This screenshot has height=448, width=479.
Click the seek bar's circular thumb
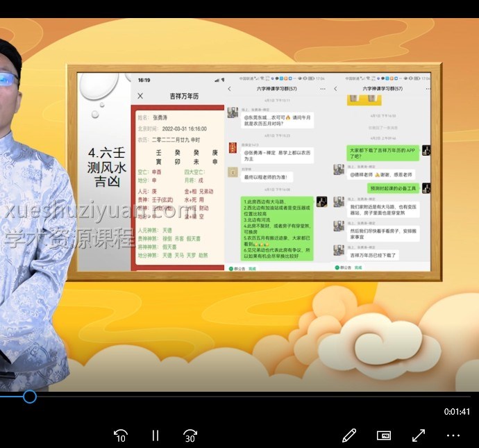coord(29,397)
